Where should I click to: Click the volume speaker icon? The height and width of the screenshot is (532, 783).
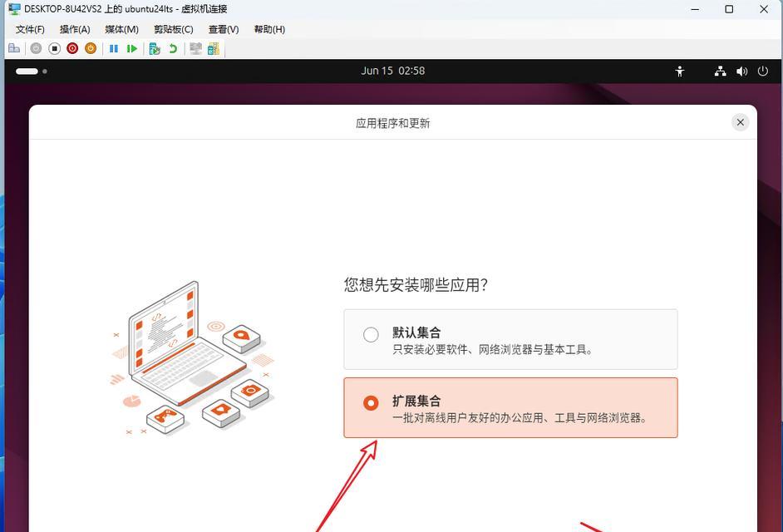pyautogui.click(x=741, y=71)
